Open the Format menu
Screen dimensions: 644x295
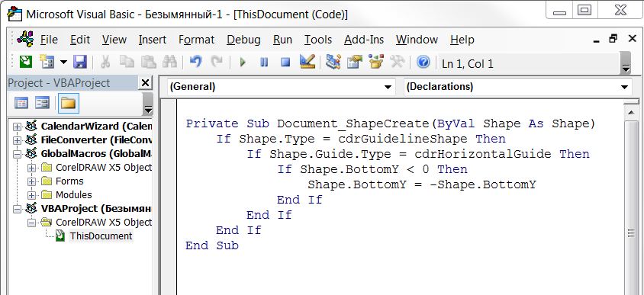[196, 40]
